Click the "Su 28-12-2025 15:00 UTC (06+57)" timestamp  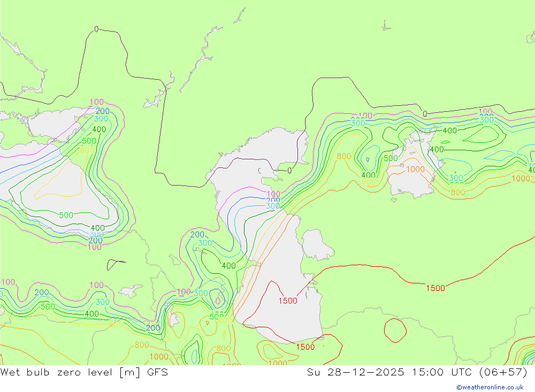417,372
